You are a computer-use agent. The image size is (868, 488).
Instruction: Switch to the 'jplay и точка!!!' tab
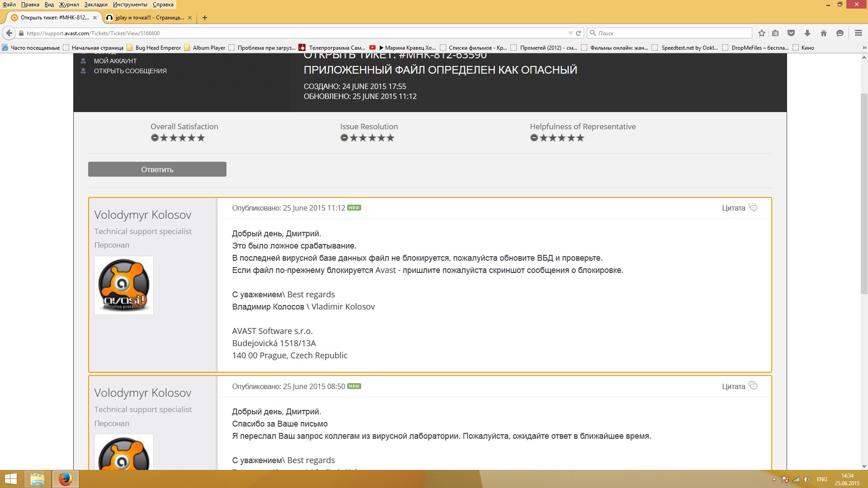[x=149, y=18]
